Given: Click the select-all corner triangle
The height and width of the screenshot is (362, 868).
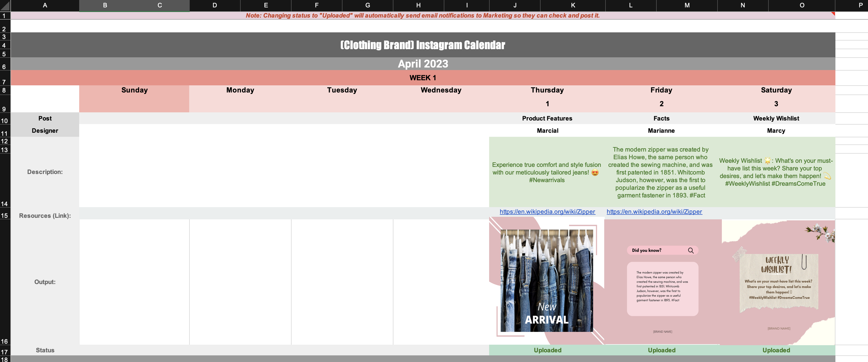Looking at the screenshot, I should pos(5,5).
